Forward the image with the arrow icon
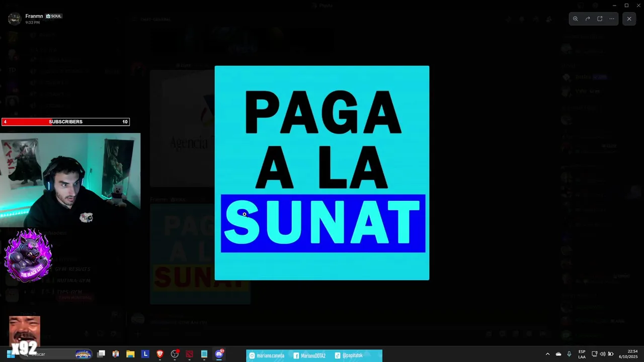 588,19
